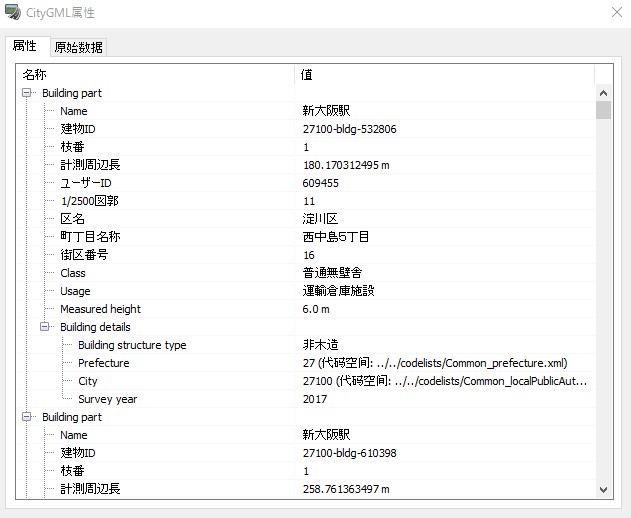Click the 值 column header
This screenshot has width=631, height=518.
444,74
